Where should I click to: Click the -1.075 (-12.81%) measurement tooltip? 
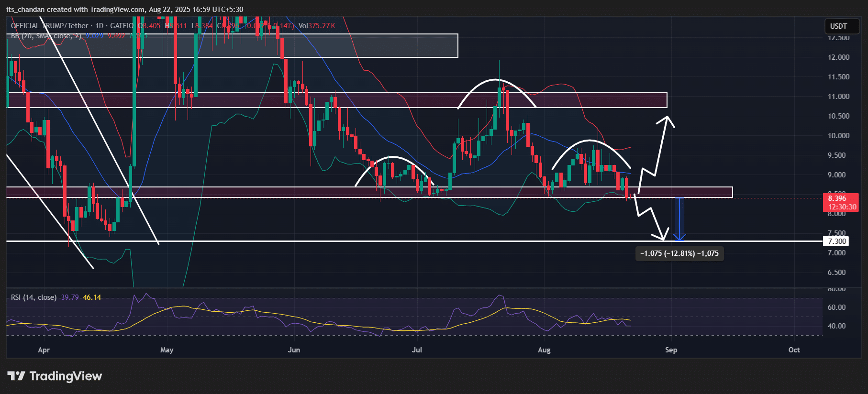(679, 253)
